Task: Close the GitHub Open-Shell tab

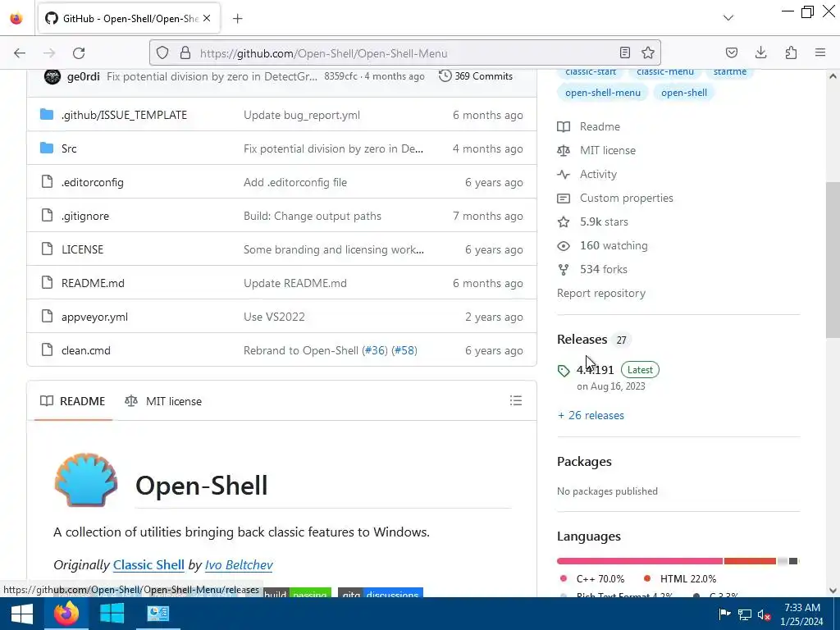Action: (x=207, y=19)
